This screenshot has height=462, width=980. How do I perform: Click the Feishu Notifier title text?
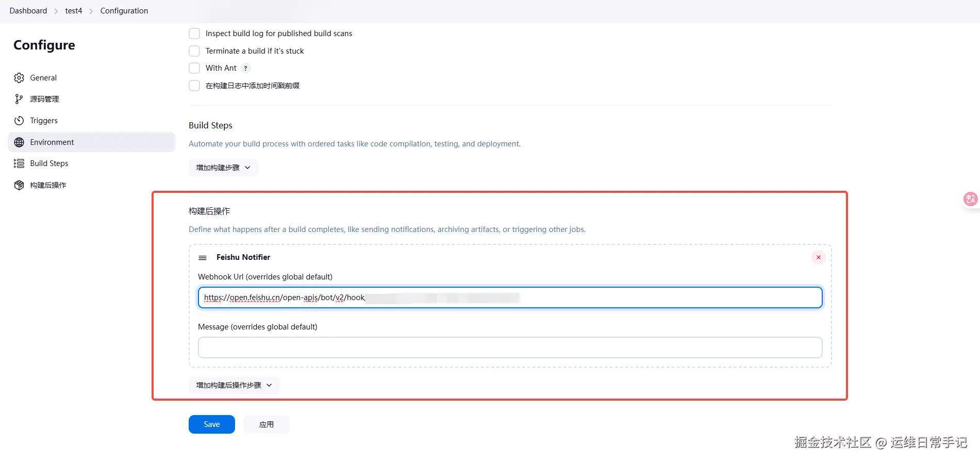[x=243, y=257]
